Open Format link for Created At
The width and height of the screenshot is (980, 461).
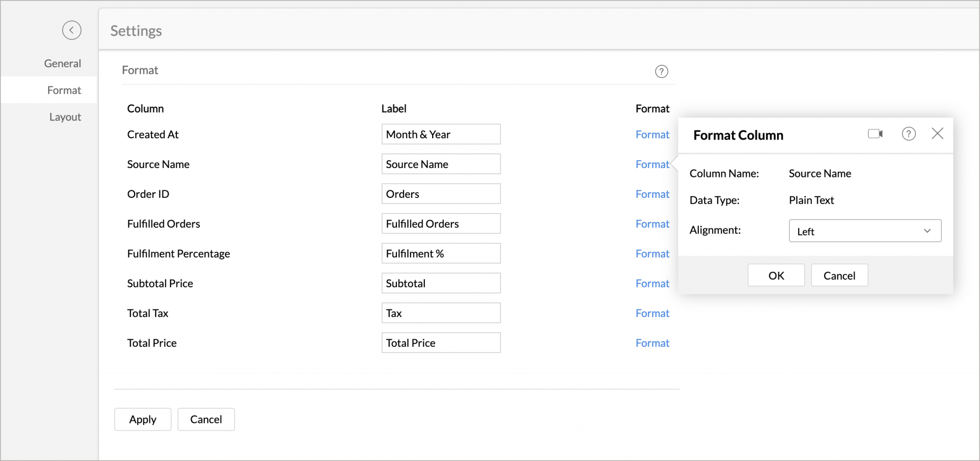(x=652, y=135)
